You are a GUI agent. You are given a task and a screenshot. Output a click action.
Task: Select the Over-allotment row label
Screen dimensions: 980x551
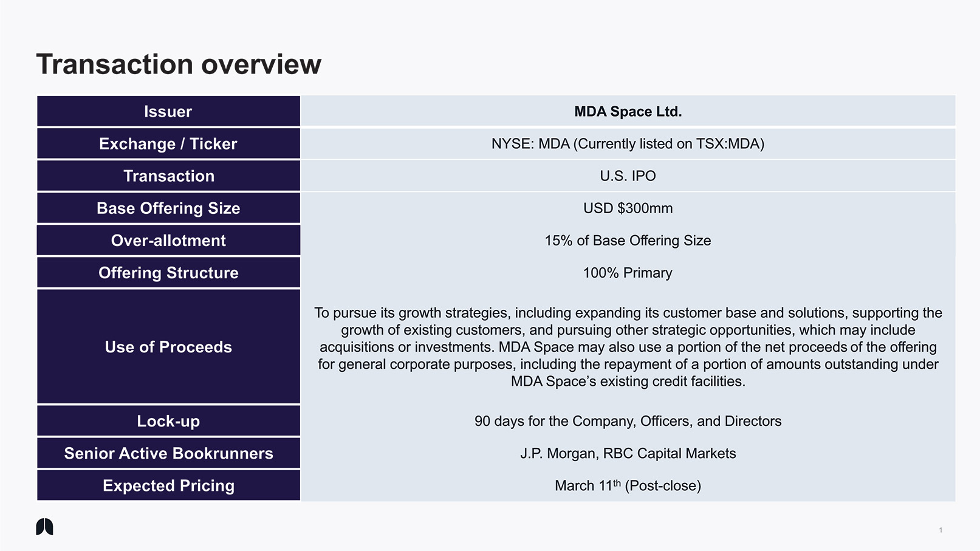(168, 241)
